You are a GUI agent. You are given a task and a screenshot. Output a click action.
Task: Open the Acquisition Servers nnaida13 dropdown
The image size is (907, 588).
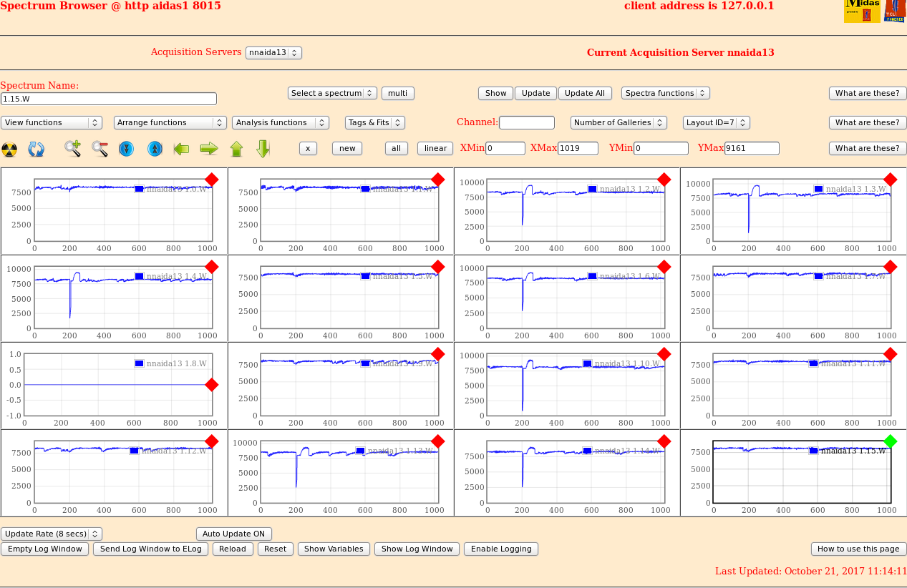(273, 53)
